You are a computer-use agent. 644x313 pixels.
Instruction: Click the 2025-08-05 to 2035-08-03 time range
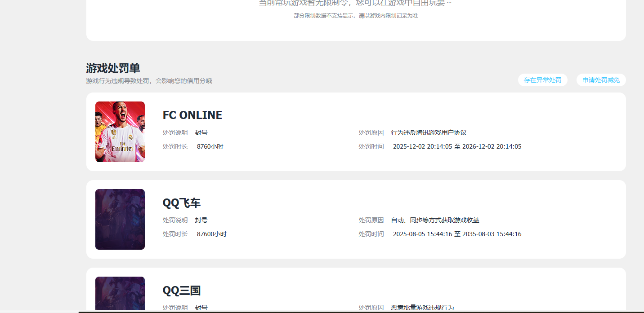(457, 234)
